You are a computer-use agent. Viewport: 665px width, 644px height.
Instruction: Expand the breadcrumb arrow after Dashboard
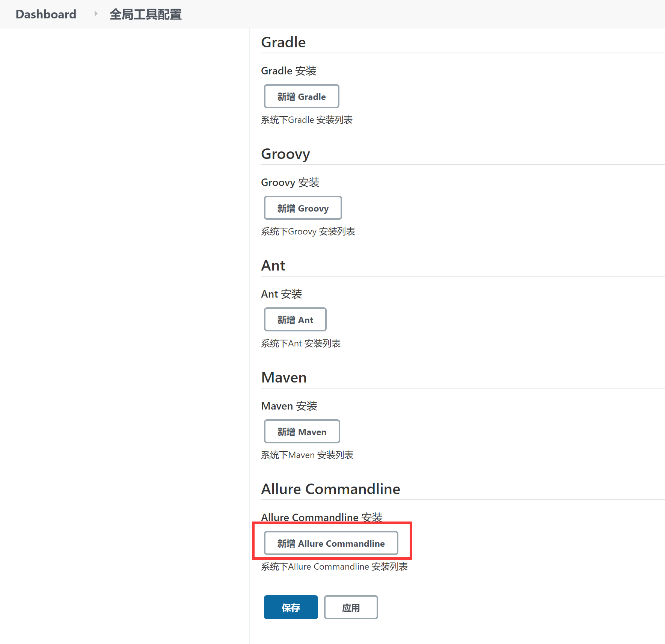96,14
